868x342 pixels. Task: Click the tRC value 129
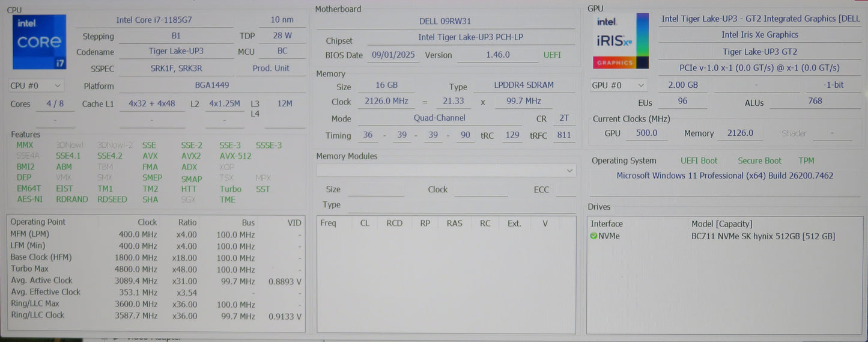tap(512, 135)
